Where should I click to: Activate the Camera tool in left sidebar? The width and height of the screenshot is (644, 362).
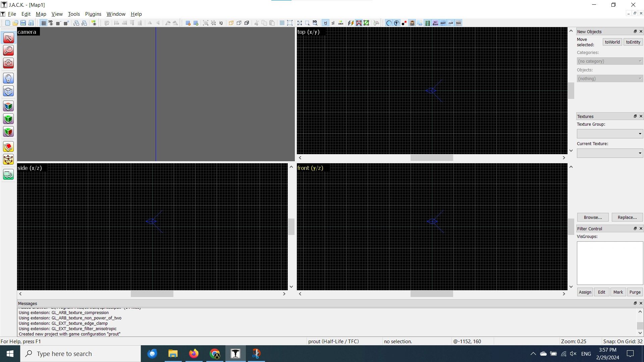8,63
